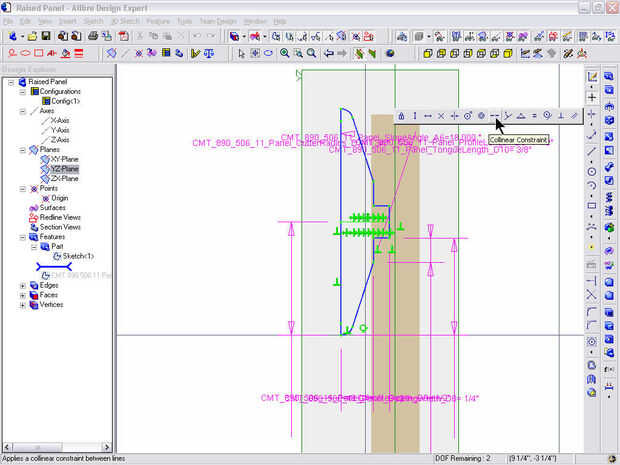Click the equal constraint icon
Image resolution: width=620 pixels, height=465 pixels.
(534, 116)
